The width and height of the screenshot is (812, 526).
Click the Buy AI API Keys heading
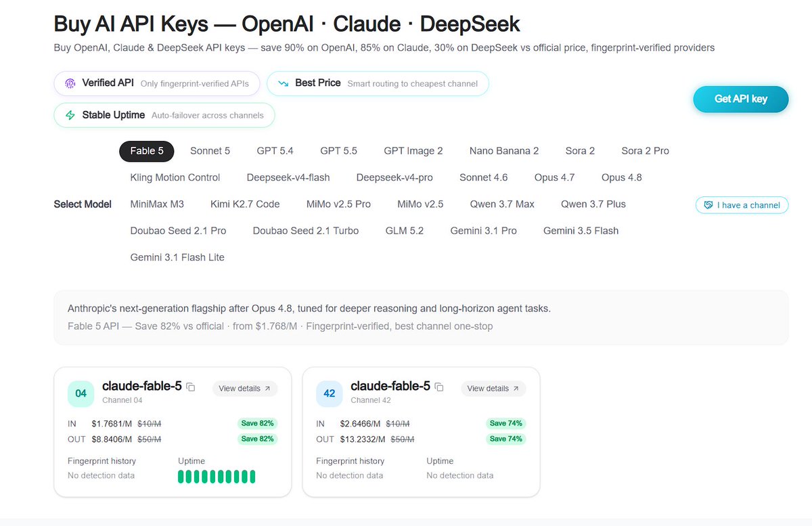[x=287, y=24]
